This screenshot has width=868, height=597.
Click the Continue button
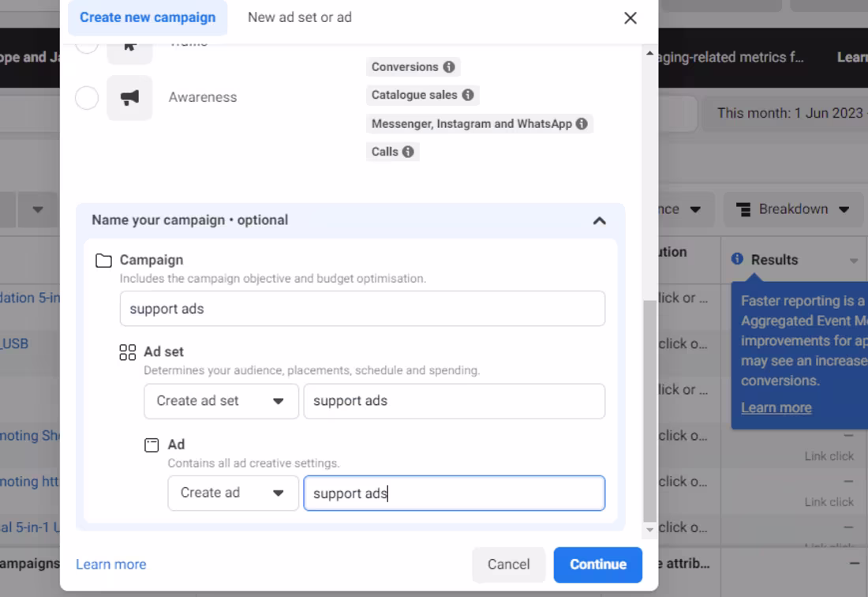point(597,565)
